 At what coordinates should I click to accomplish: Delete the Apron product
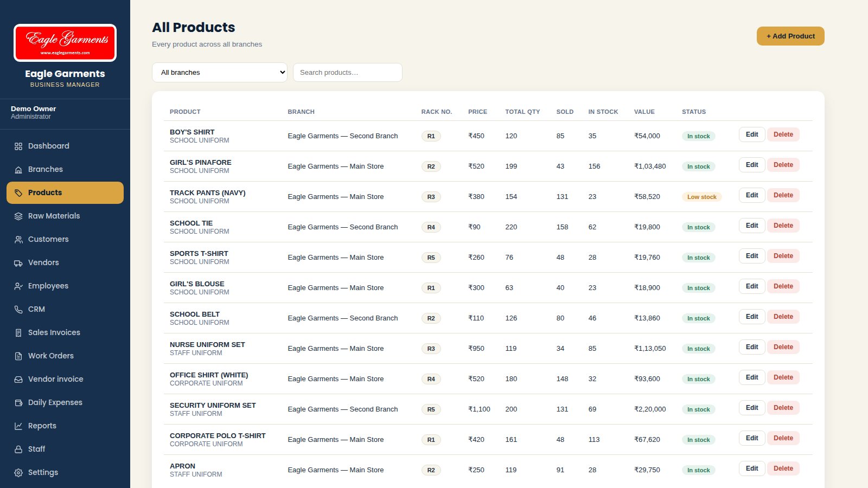(783, 468)
